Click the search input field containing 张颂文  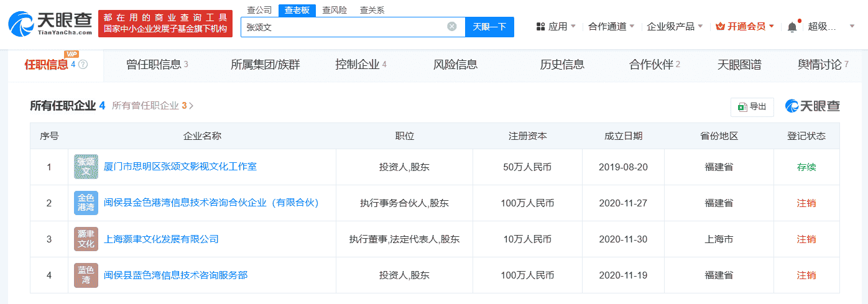point(342,27)
